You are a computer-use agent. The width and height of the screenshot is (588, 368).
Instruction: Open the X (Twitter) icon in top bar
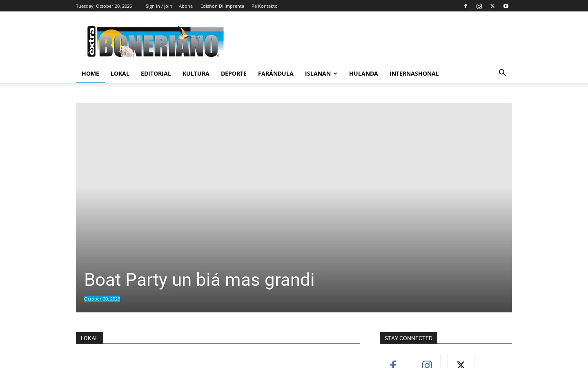point(492,6)
